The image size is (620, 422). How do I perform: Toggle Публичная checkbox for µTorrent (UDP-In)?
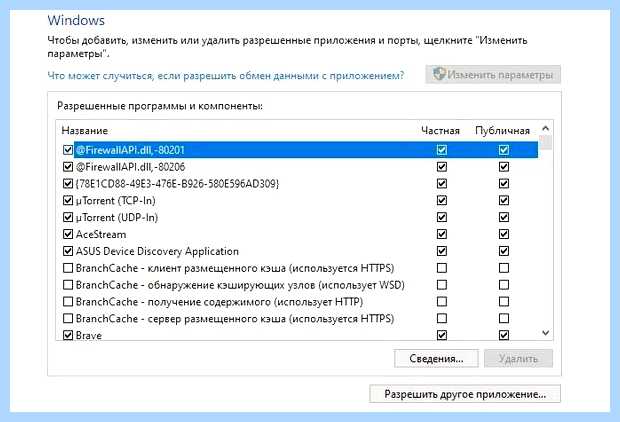tap(504, 217)
